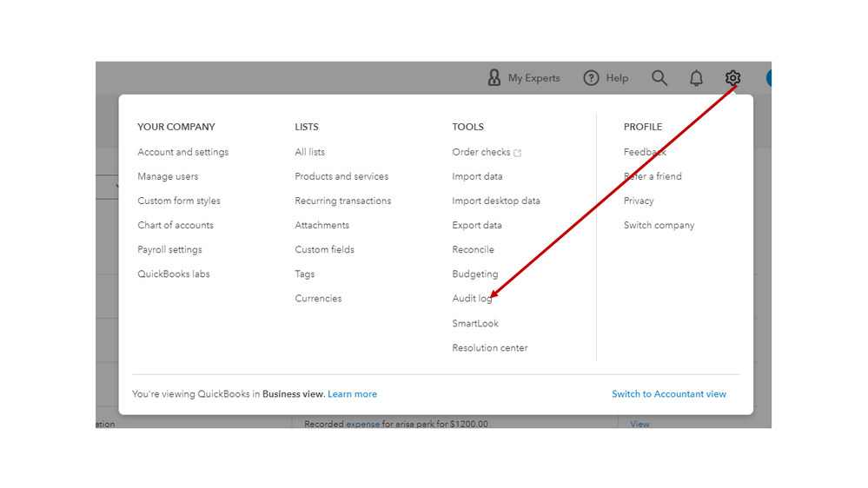The image size is (868, 488).
Task: Click Switch company under Profile
Action: [659, 225]
